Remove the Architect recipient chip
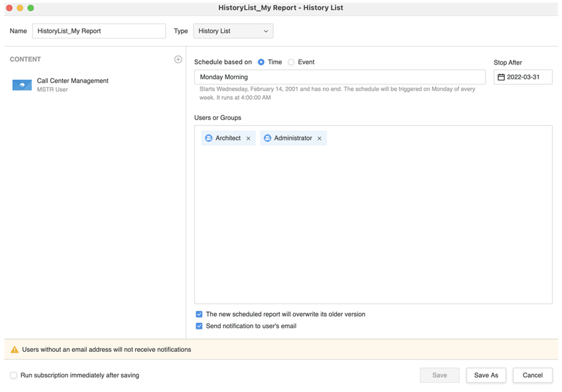Image resolution: width=562 pixels, height=392 pixels. click(248, 138)
